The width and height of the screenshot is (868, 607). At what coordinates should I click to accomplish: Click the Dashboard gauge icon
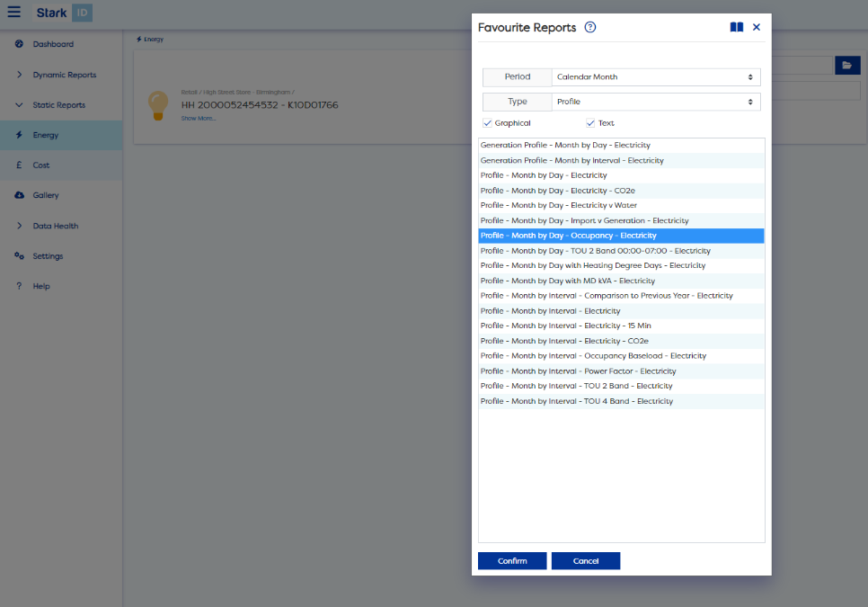tap(20, 44)
